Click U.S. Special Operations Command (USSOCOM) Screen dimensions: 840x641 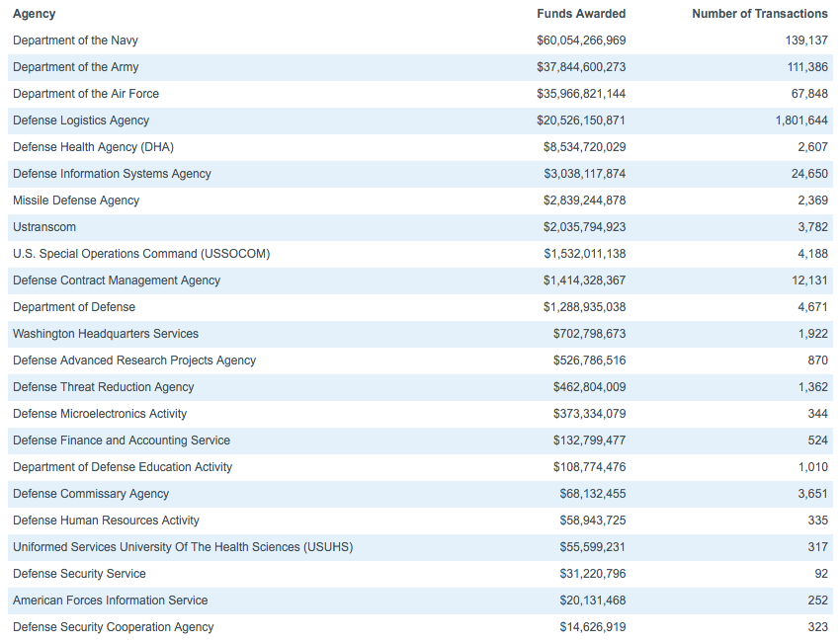(141, 254)
